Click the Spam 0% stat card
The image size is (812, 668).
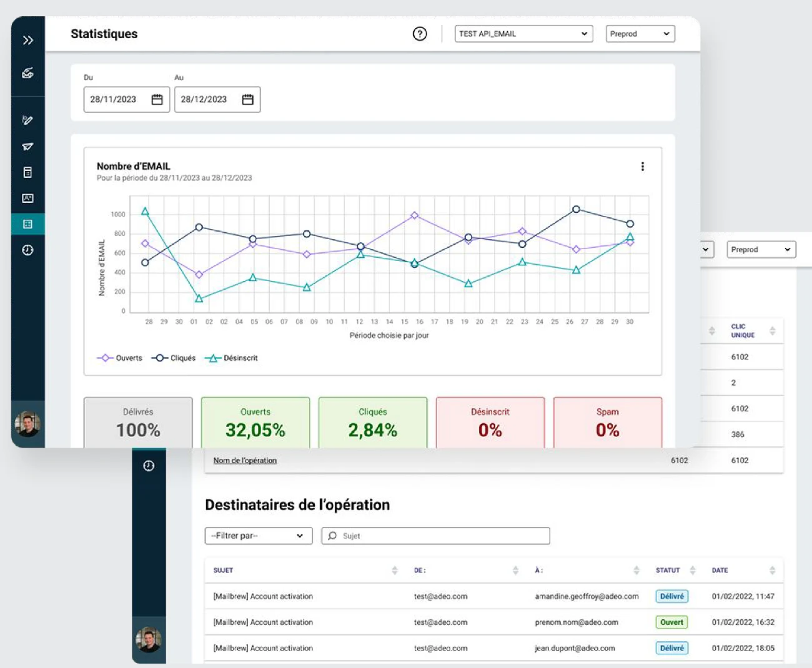[x=608, y=423]
